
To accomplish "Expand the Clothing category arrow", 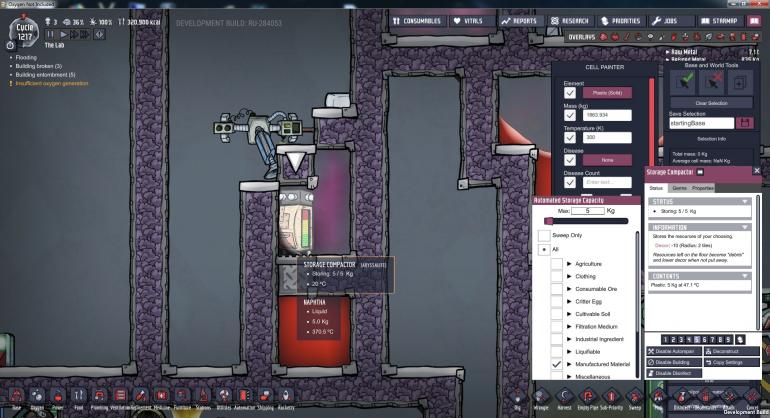I will tap(569, 277).
